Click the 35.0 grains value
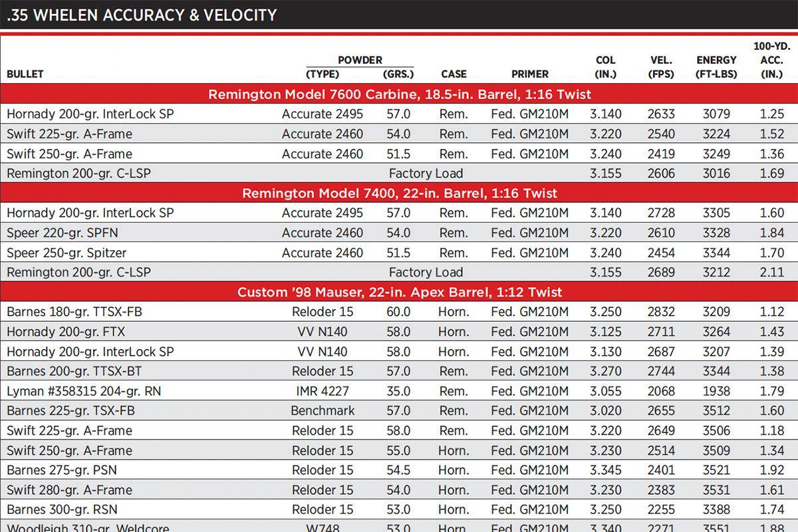This screenshot has height=532, width=798. [x=398, y=391]
